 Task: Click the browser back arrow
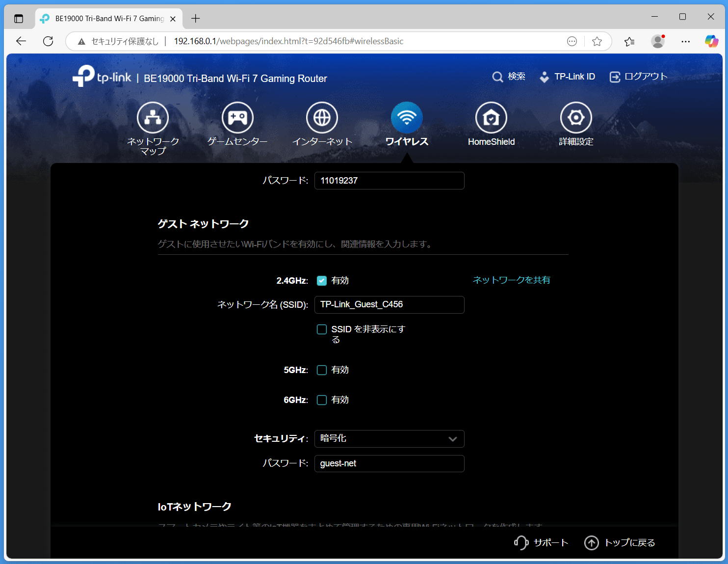tap(21, 41)
